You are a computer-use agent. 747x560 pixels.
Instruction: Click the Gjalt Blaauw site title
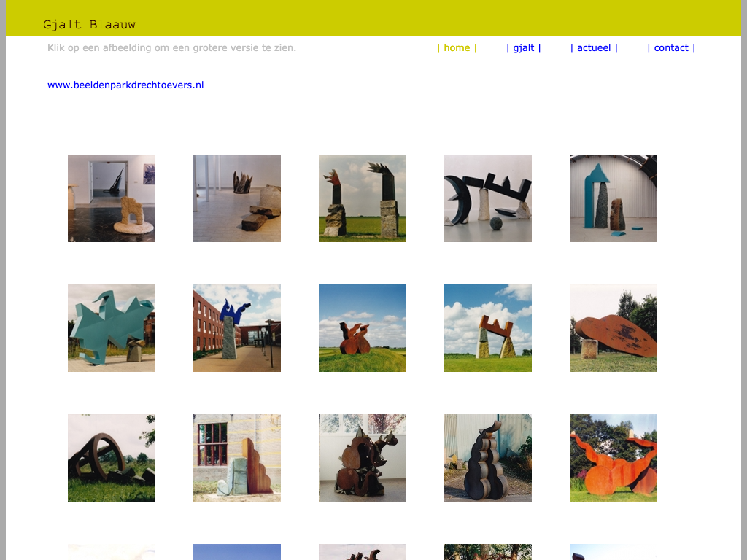(x=89, y=24)
